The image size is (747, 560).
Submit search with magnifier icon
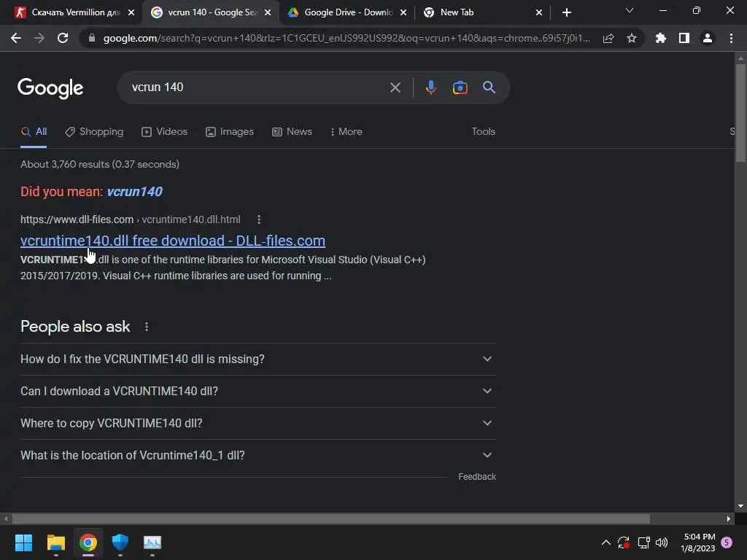[489, 87]
